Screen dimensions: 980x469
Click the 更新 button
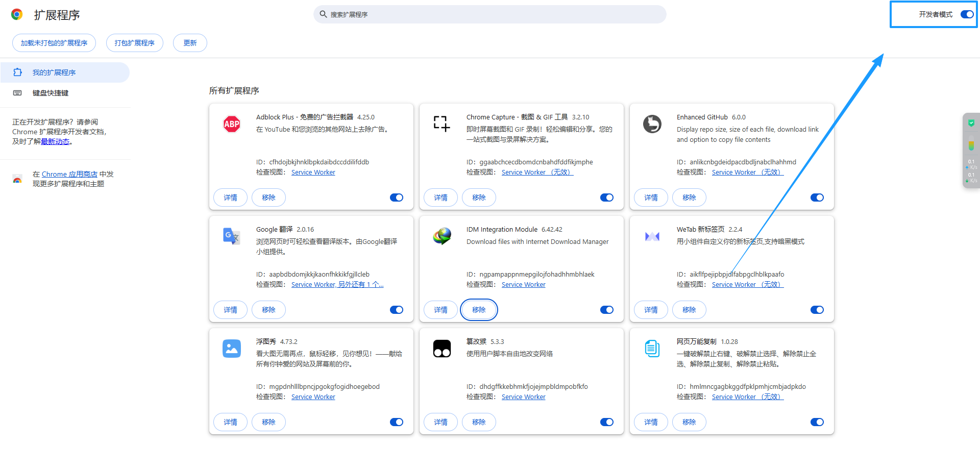pyautogui.click(x=190, y=43)
